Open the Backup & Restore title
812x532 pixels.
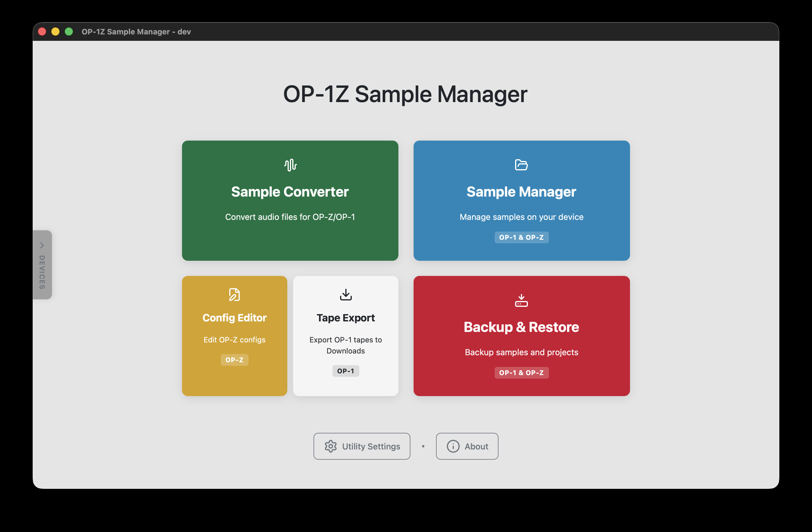tap(521, 327)
